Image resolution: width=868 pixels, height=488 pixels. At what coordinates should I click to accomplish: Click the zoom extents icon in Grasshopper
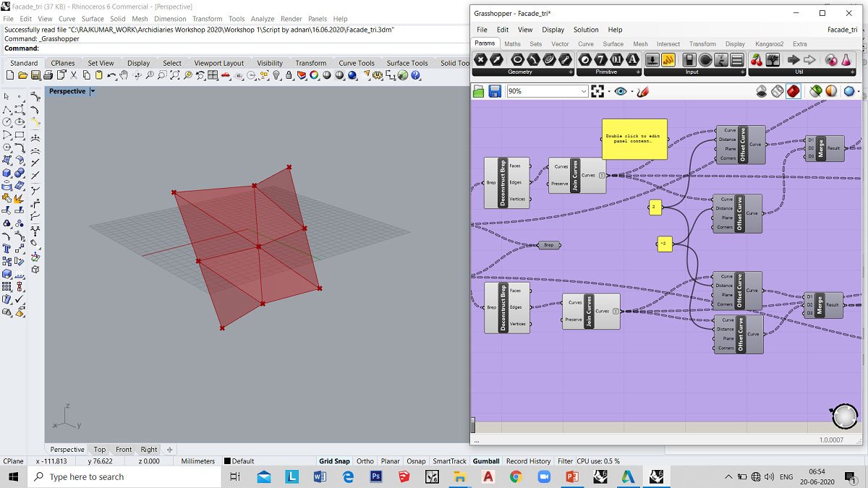[x=597, y=91]
